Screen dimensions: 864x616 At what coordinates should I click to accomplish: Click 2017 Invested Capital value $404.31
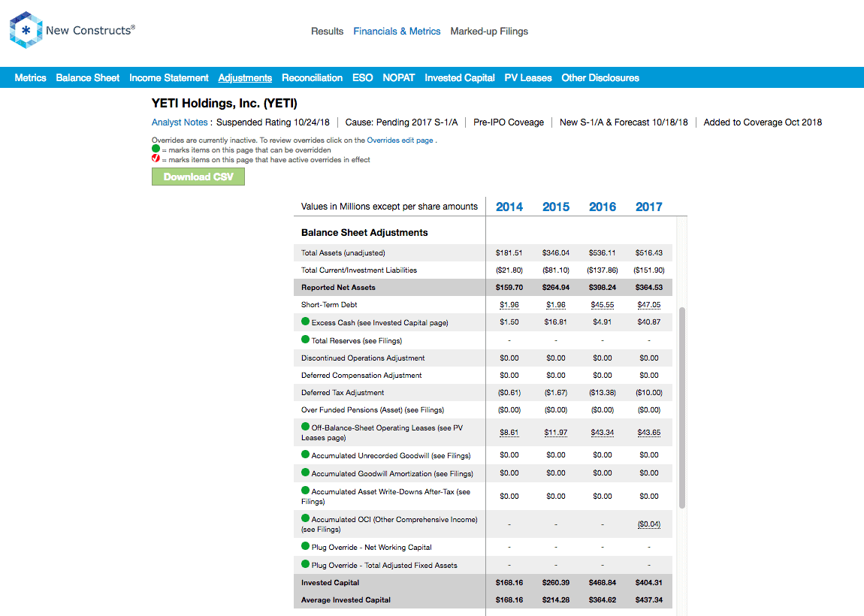(x=649, y=582)
